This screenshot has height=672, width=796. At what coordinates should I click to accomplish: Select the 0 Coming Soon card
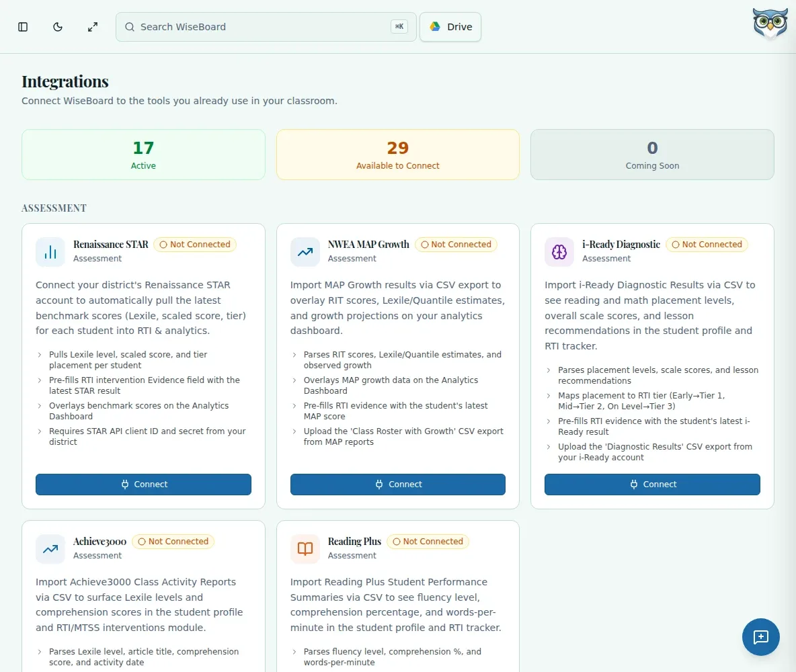coord(652,155)
